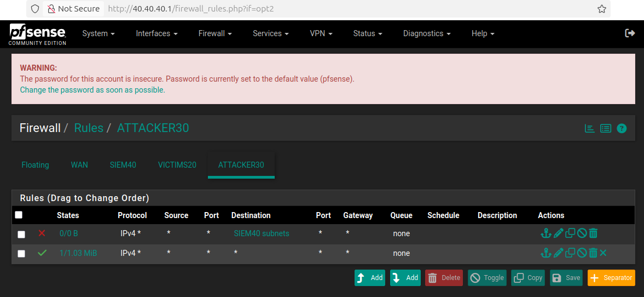This screenshot has width=644, height=297.
Task: Log out using the top-right exit icon
Action: [630, 33]
